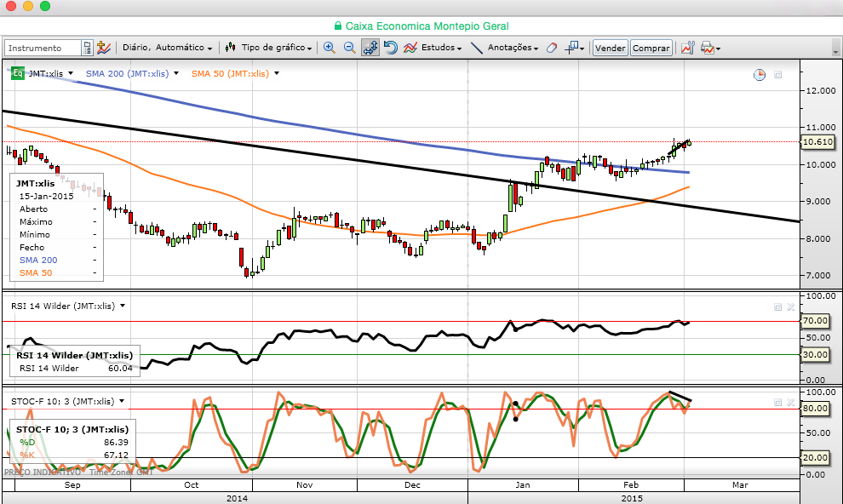Click the zoom out magnifier icon
Image resolution: width=843 pixels, height=504 pixels.
[349, 48]
